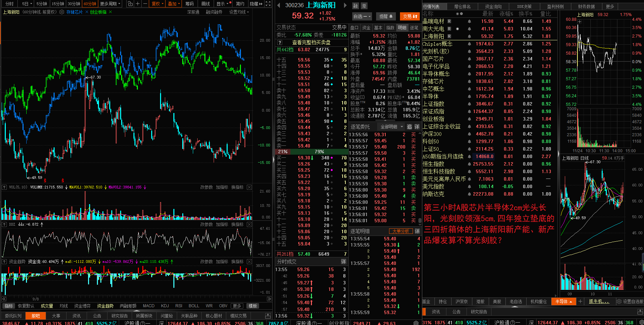
Task: Click the 港 badge icon
Action: point(364,6)
